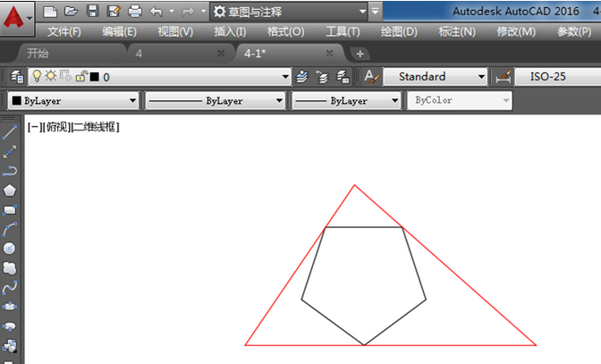The width and height of the screenshot is (601, 364).
Task: Select the Rectangle tool
Action: click(x=10, y=209)
